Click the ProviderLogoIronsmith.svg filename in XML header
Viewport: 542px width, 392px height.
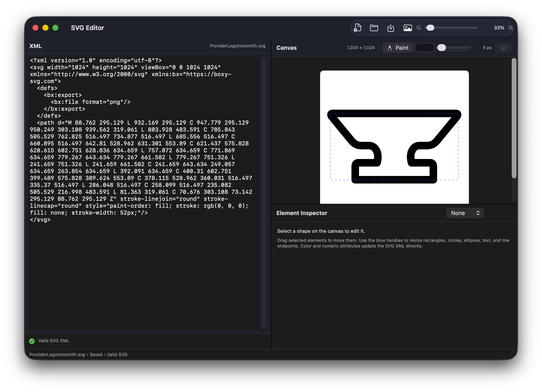pos(237,46)
